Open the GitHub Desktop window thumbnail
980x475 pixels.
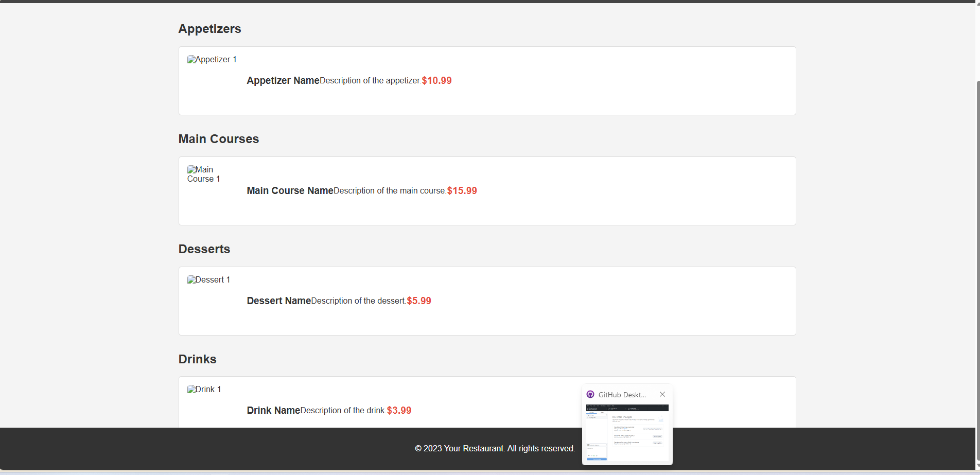point(627,433)
